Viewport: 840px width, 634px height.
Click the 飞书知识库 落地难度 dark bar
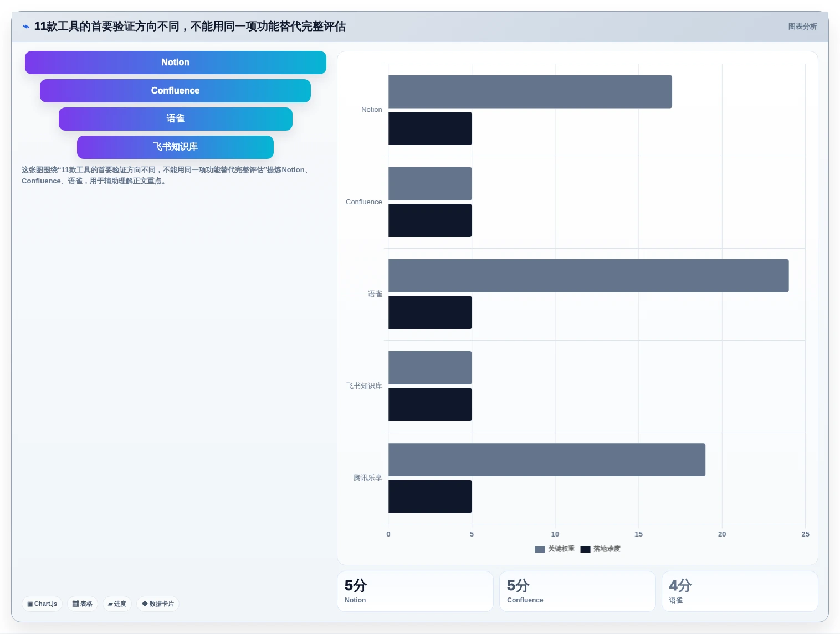(430, 404)
